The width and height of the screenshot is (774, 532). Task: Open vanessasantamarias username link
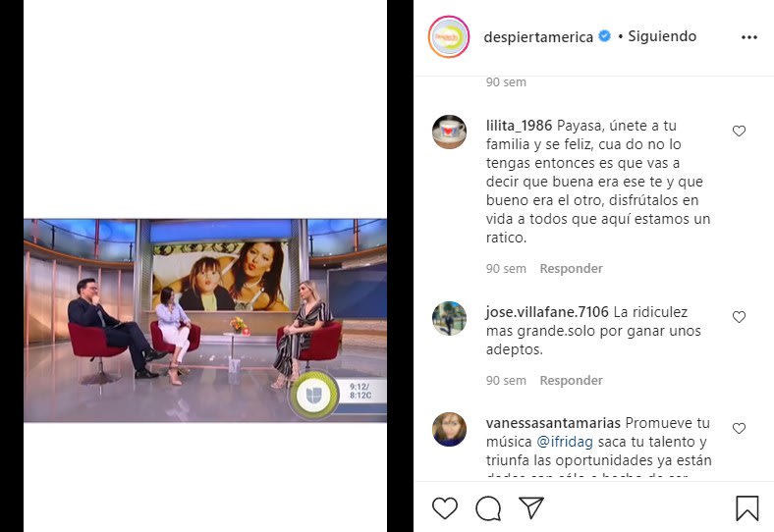553,423
